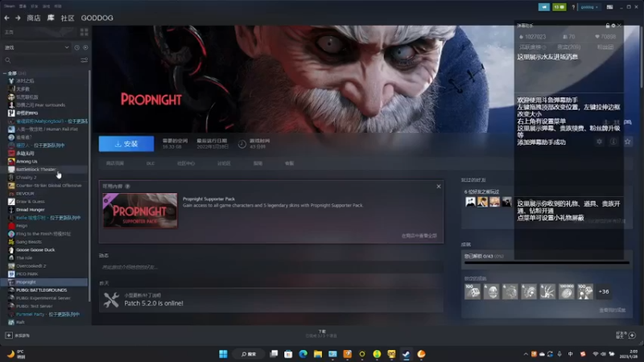Open friends and chat plus icon
The height and width of the screenshot is (362, 644).
tap(632, 335)
